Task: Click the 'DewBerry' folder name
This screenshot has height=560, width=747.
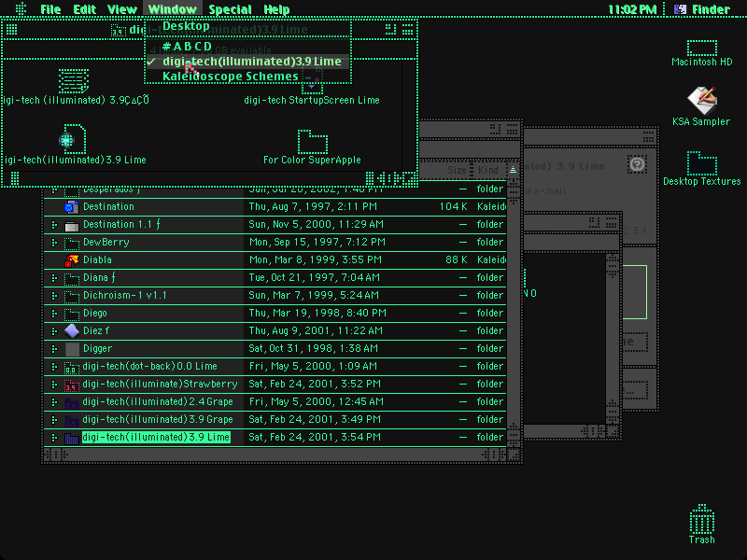Action: click(106, 243)
